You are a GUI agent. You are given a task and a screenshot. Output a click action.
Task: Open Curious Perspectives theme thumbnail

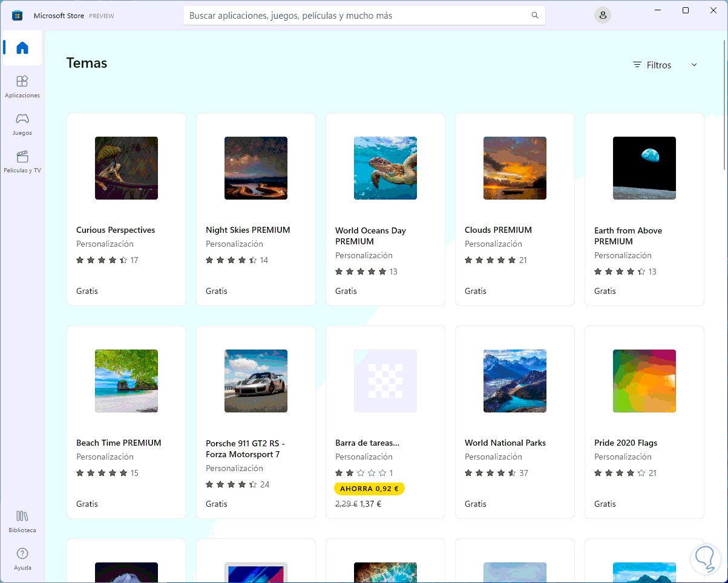pyautogui.click(x=126, y=168)
